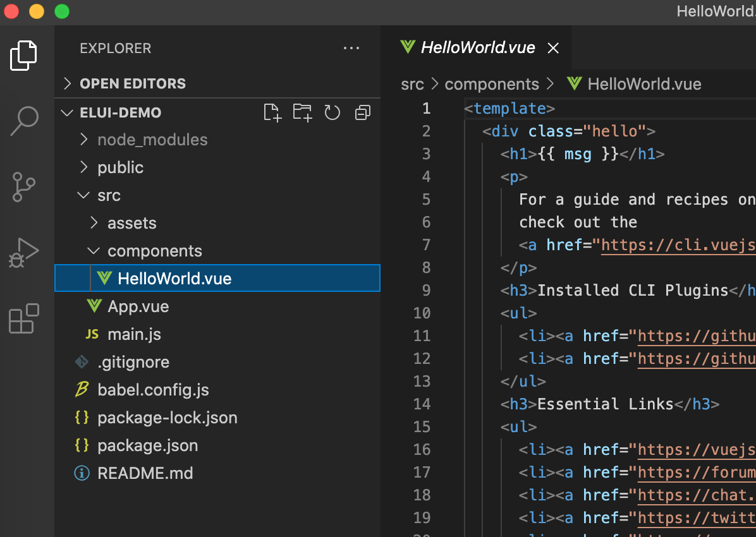Click the components breadcrumb segment
Screen dimensions: 756x537
coord(491,85)
